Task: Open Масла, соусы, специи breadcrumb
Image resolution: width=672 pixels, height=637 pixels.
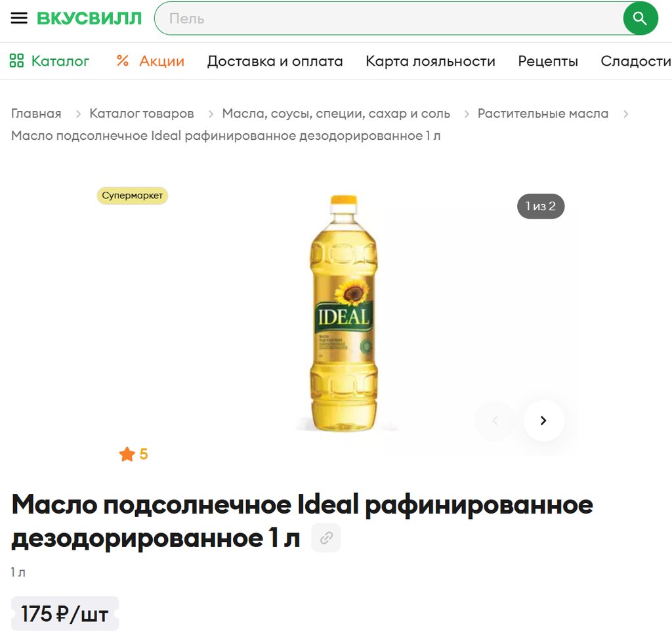Action: [336, 114]
